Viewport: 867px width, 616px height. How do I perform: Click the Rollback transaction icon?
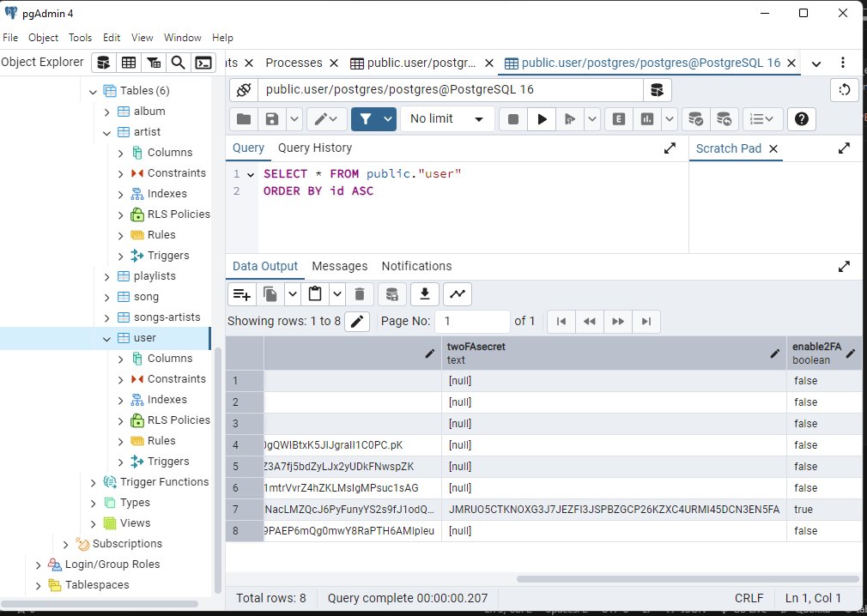coord(724,118)
